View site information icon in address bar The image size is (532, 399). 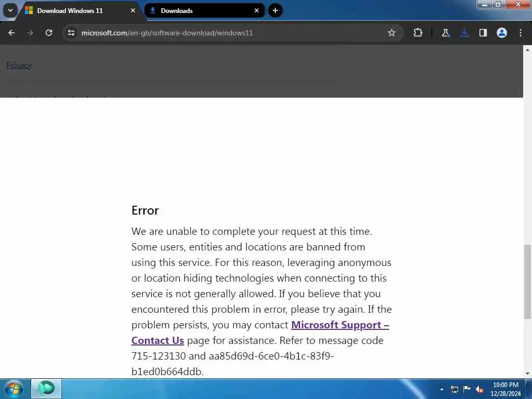(x=71, y=33)
